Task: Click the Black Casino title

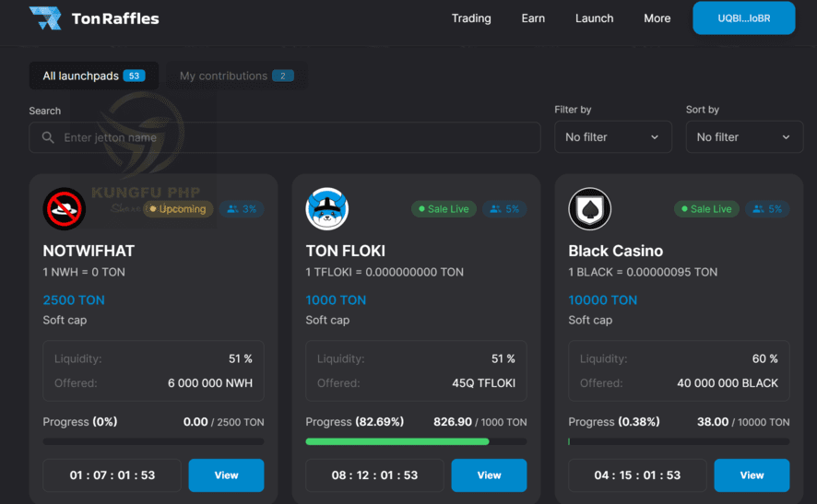Action: pos(615,251)
